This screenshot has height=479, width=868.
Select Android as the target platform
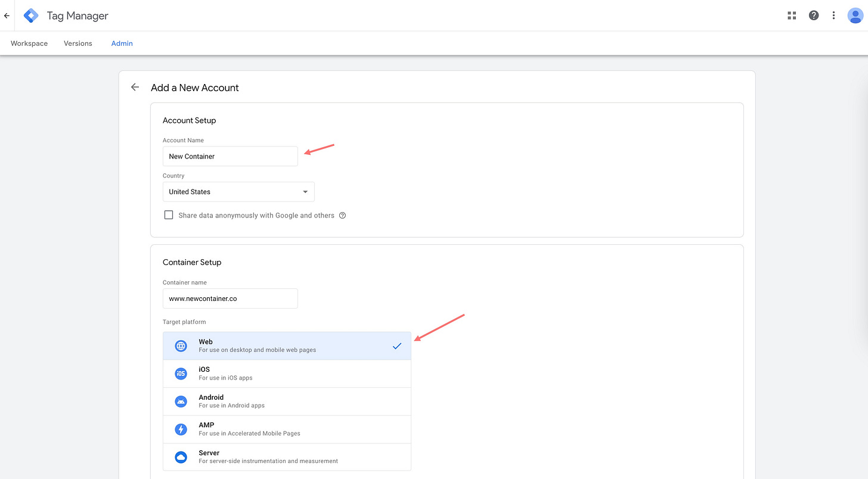[287, 402]
